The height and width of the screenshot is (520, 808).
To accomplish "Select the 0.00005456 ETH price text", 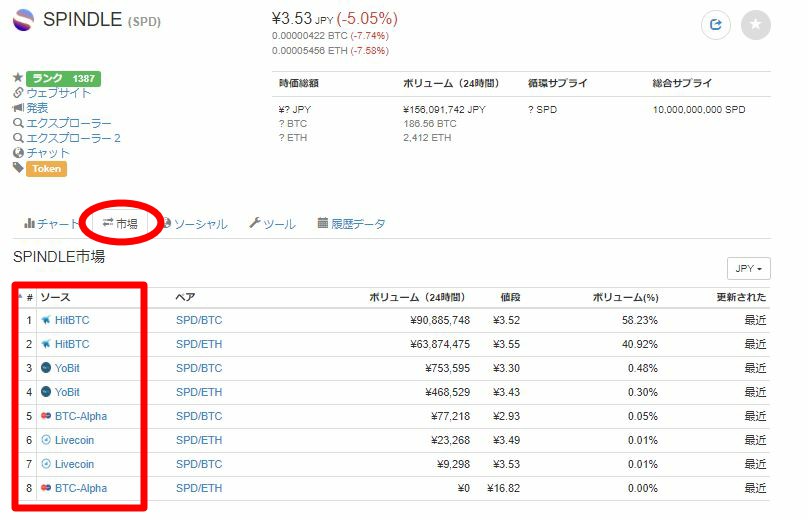I will point(310,51).
